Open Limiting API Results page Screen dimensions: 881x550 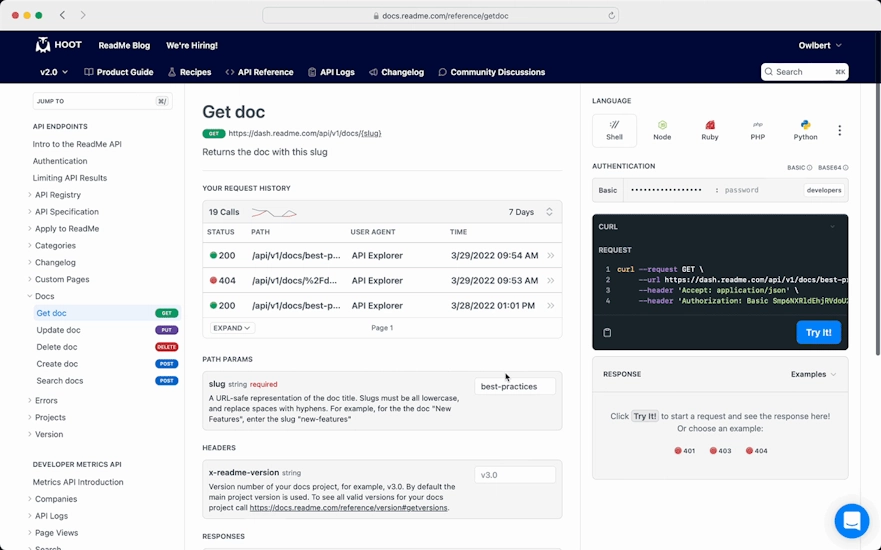tap(70, 178)
